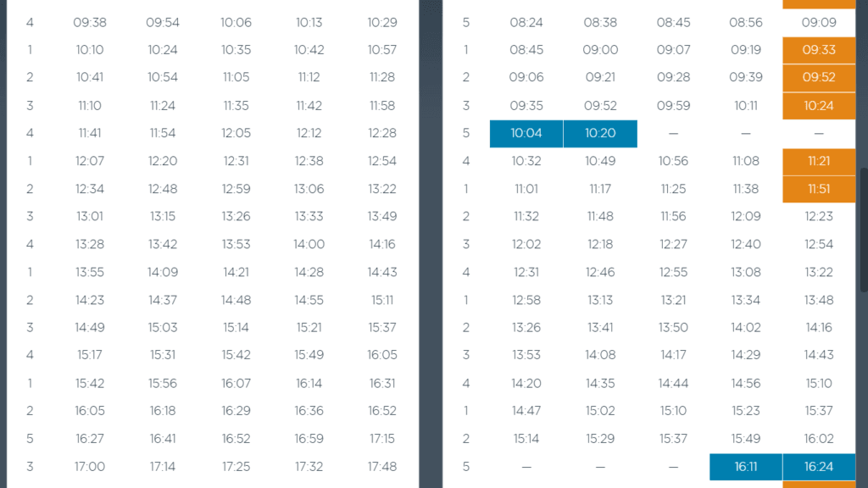Viewport: 868px width, 488px height.
Task: Click the 15:10 time in last column
Action: tap(819, 384)
